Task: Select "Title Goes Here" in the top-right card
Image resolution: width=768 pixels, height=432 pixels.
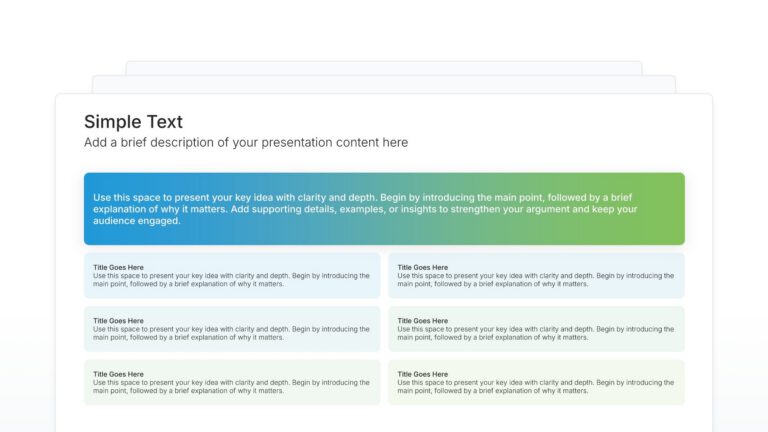Action: [422, 267]
